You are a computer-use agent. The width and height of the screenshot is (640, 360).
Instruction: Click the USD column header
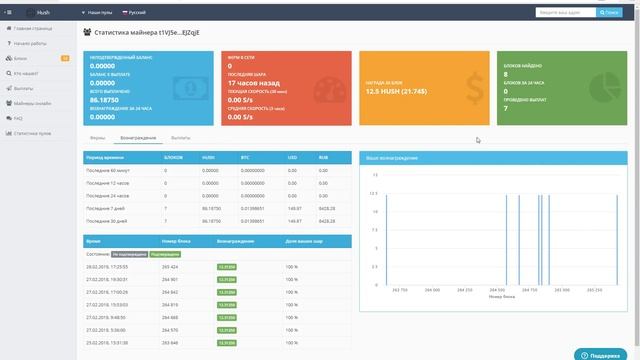292,158
